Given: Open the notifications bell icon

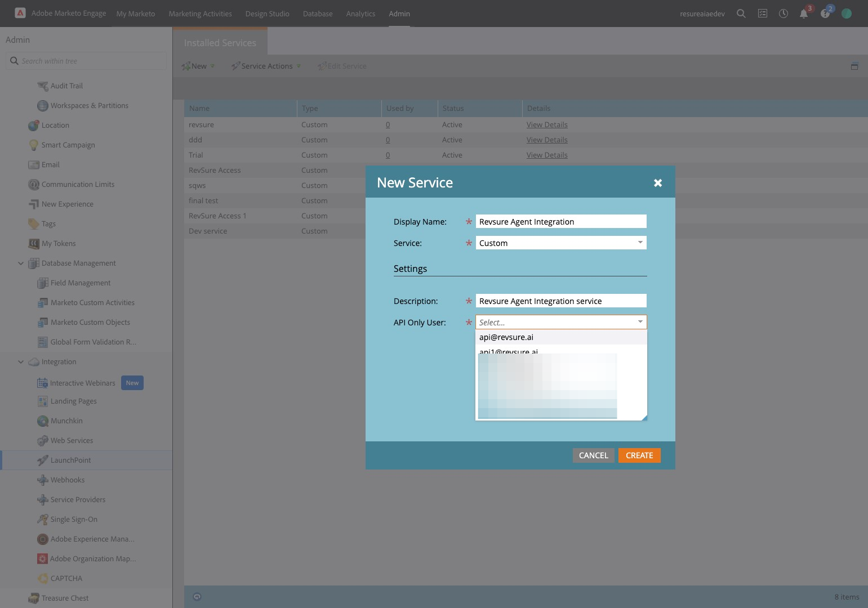Looking at the screenshot, I should tap(804, 14).
